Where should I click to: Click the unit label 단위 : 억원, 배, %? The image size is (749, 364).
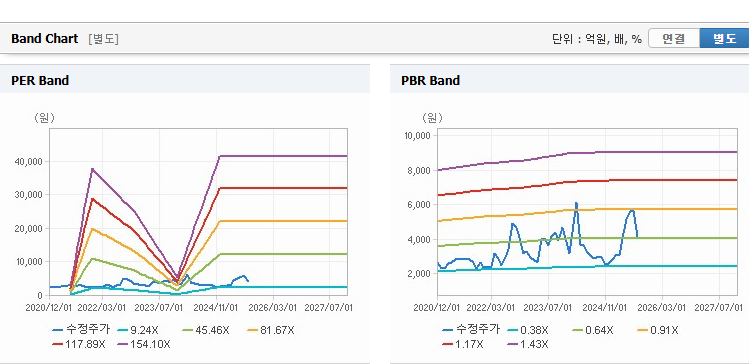[597, 39]
